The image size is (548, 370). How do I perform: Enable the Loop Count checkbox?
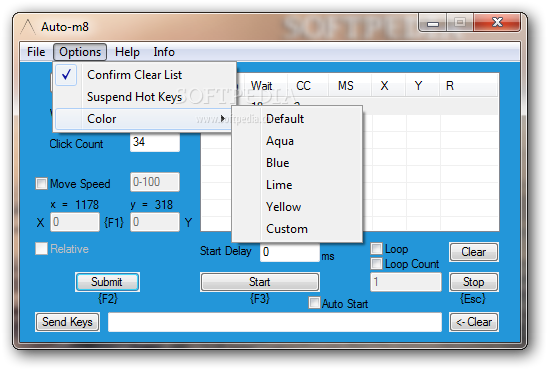click(376, 263)
